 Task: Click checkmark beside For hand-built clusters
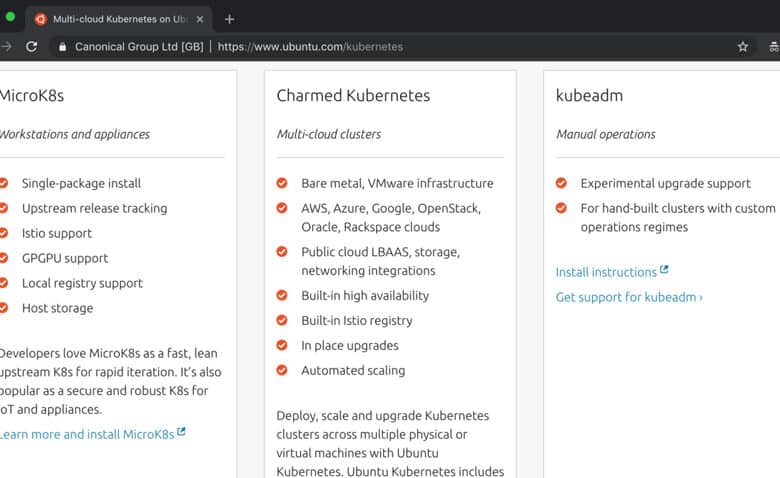point(561,208)
